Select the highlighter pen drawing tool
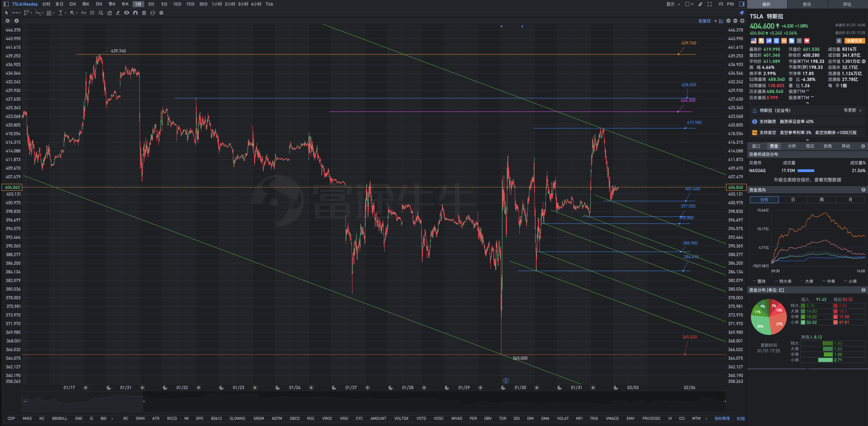 (118, 13)
